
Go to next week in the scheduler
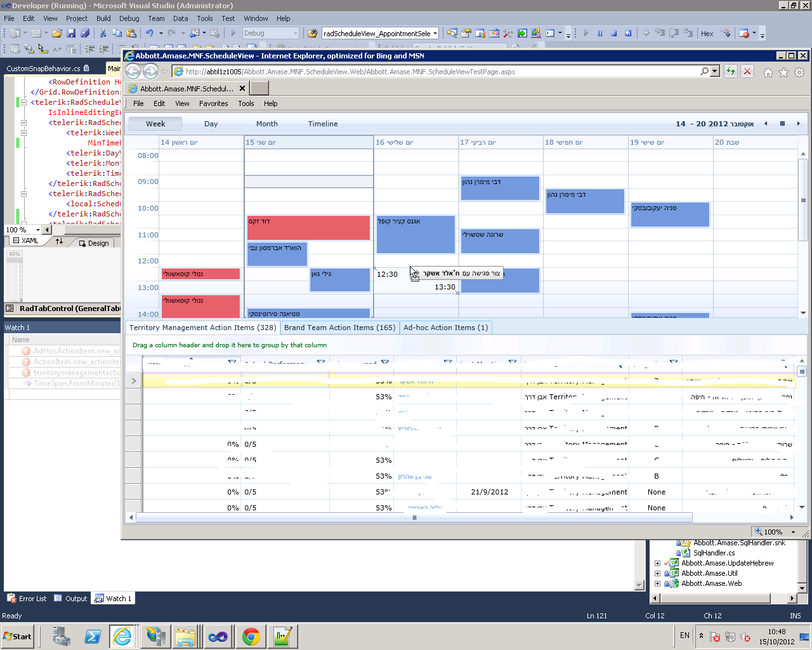[x=798, y=124]
